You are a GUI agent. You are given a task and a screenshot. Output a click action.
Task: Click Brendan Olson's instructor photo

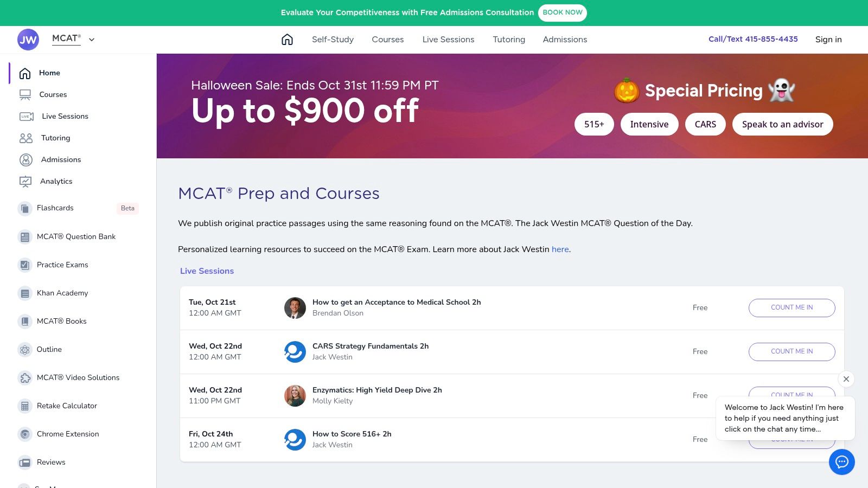[x=295, y=308]
